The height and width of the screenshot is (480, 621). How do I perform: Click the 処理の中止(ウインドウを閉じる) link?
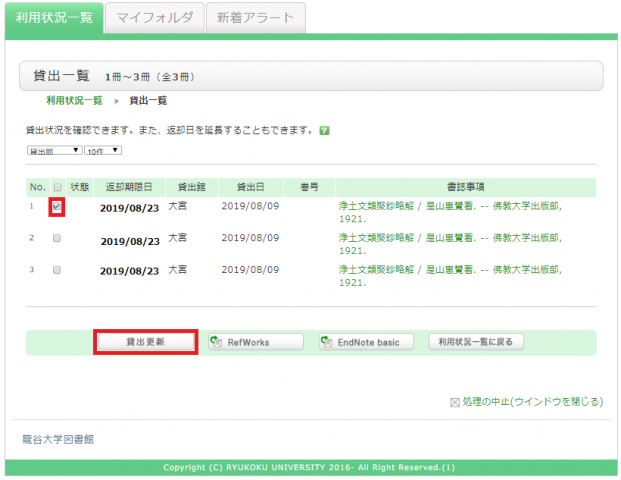(533, 402)
